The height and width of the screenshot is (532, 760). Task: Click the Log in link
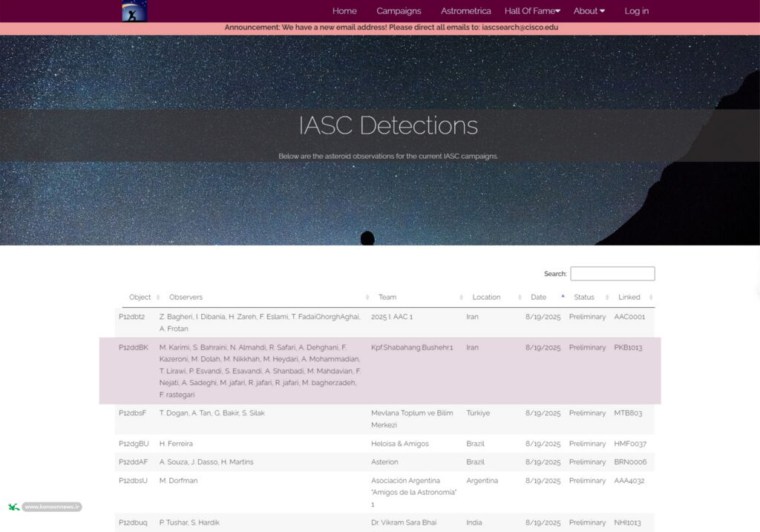[636, 11]
